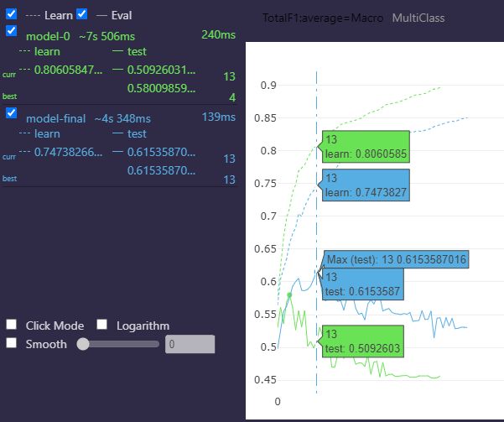The height and width of the screenshot is (422, 504).
Task: Toggle the model-final checkbox
Action: pos(11,113)
